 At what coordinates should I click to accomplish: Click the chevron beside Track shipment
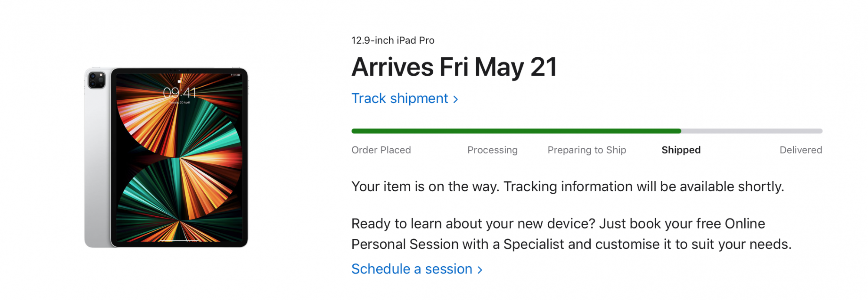[455, 99]
